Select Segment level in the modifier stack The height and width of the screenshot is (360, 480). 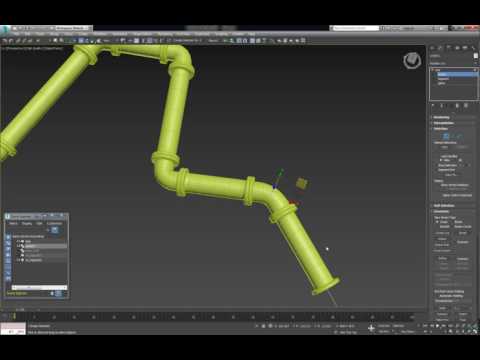coord(443,79)
